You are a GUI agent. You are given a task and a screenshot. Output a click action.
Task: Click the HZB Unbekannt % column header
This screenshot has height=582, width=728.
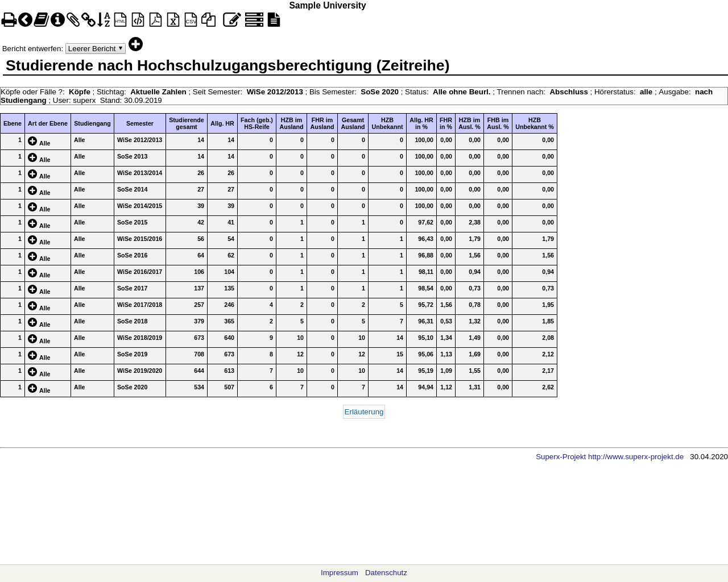535,123
